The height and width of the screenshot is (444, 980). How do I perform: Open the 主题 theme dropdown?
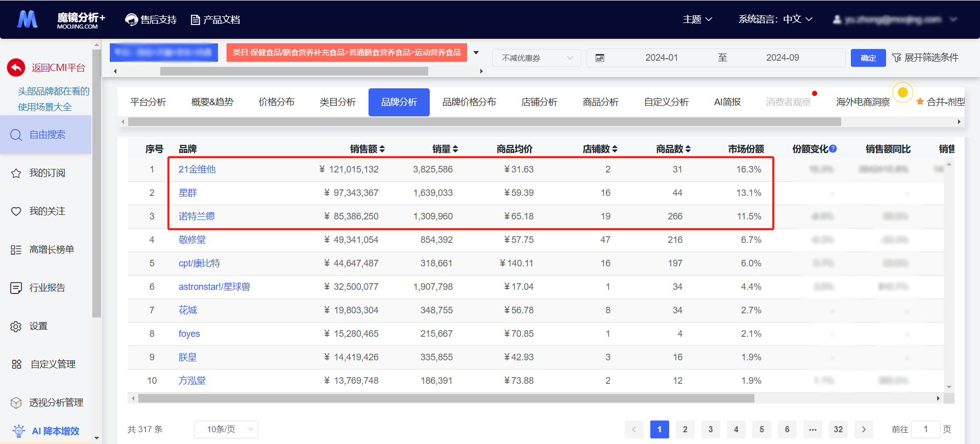(697, 19)
